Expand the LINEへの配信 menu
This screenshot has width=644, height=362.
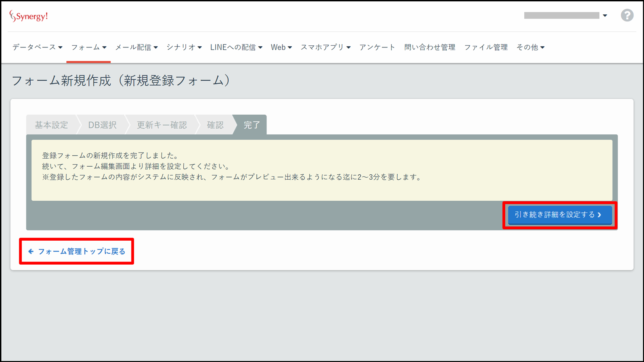tap(236, 47)
